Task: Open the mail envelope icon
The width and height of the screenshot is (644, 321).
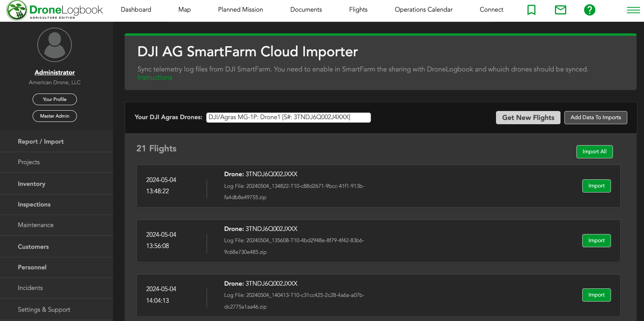Action: coord(560,10)
